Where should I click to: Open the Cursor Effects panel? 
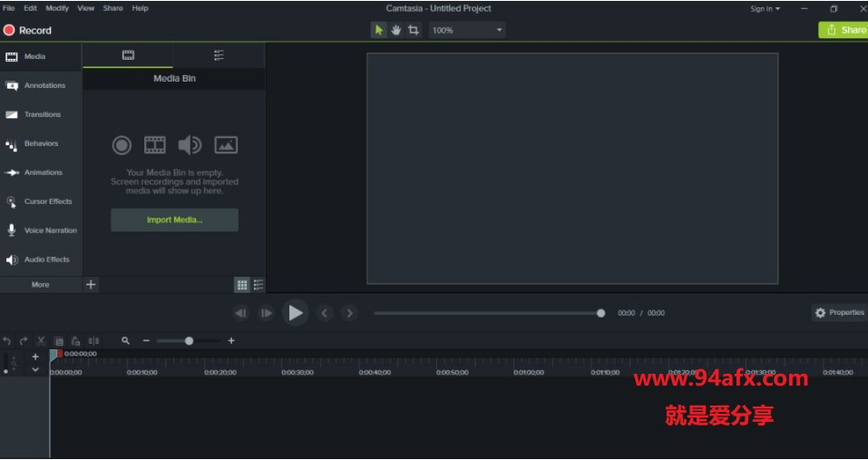41,201
